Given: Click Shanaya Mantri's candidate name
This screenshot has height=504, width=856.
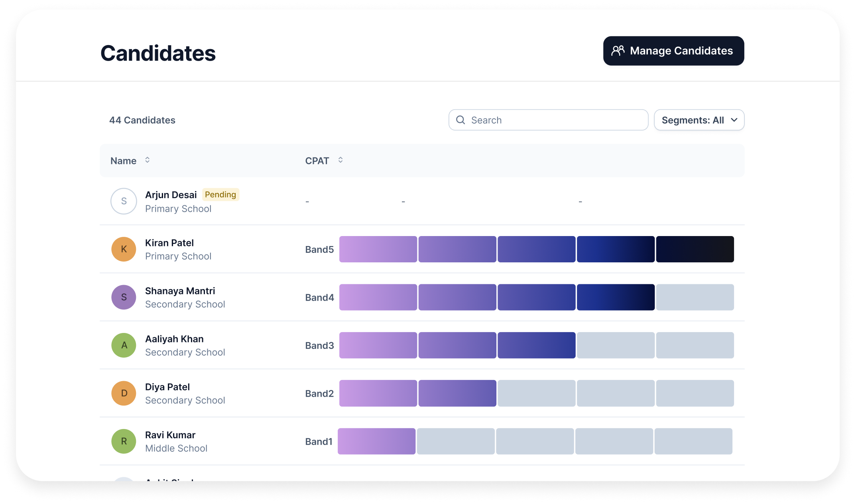Looking at the screenshot, I should tap(180, 291).
